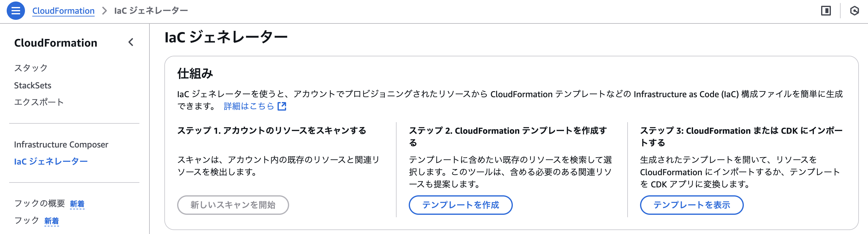Click the テンプレートを表示 button

(x=691, y=205)
